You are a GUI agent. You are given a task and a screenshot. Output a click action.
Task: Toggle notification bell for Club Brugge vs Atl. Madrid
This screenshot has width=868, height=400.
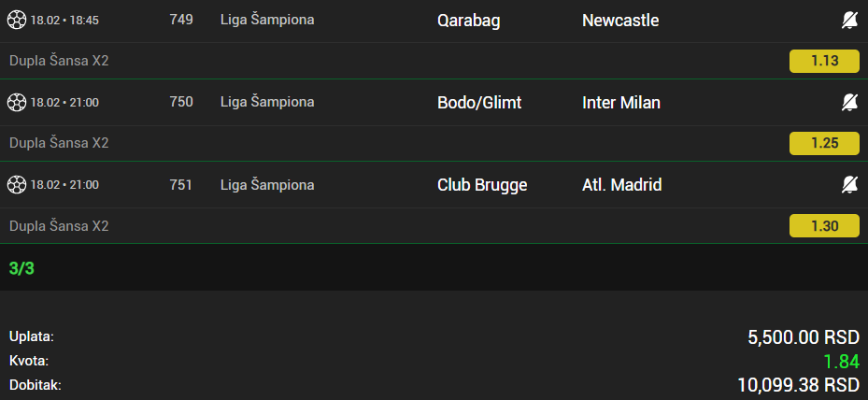tap(849, 184)
